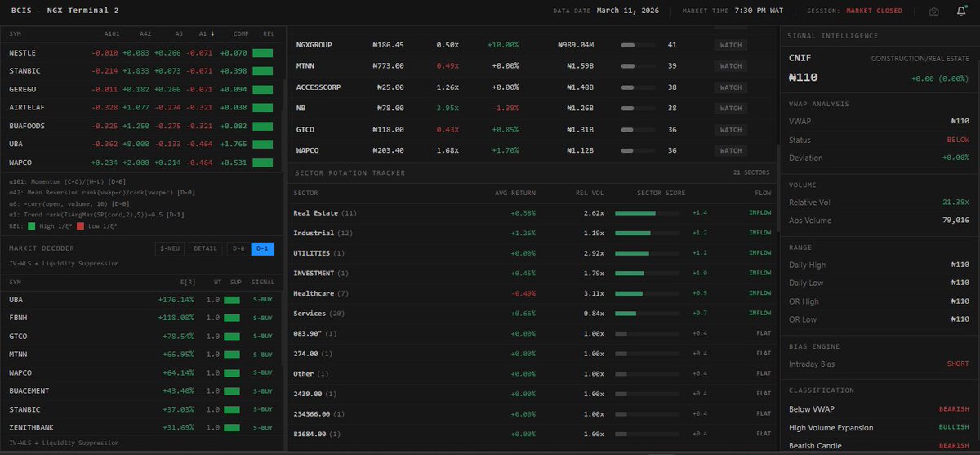Click the $-NEU button

click(x=170, y=248)
